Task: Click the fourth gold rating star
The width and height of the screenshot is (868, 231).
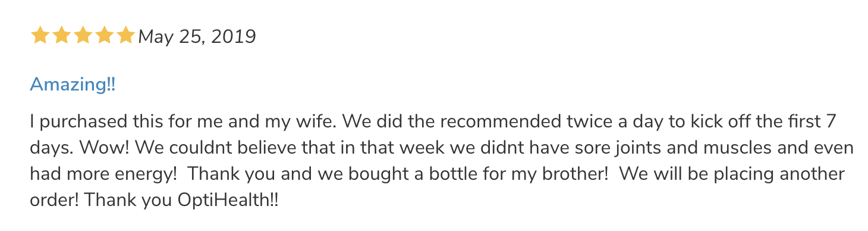Action: [x=105, y=36]
